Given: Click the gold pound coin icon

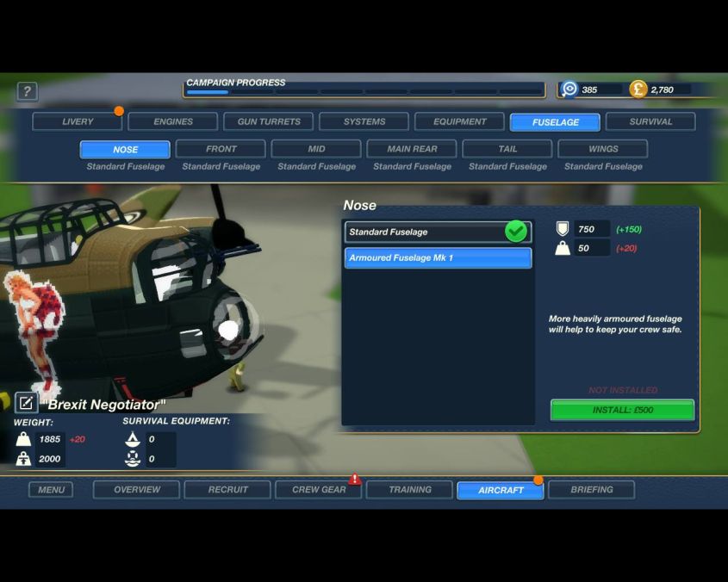Looking at the screenshot, I should 638,90.
